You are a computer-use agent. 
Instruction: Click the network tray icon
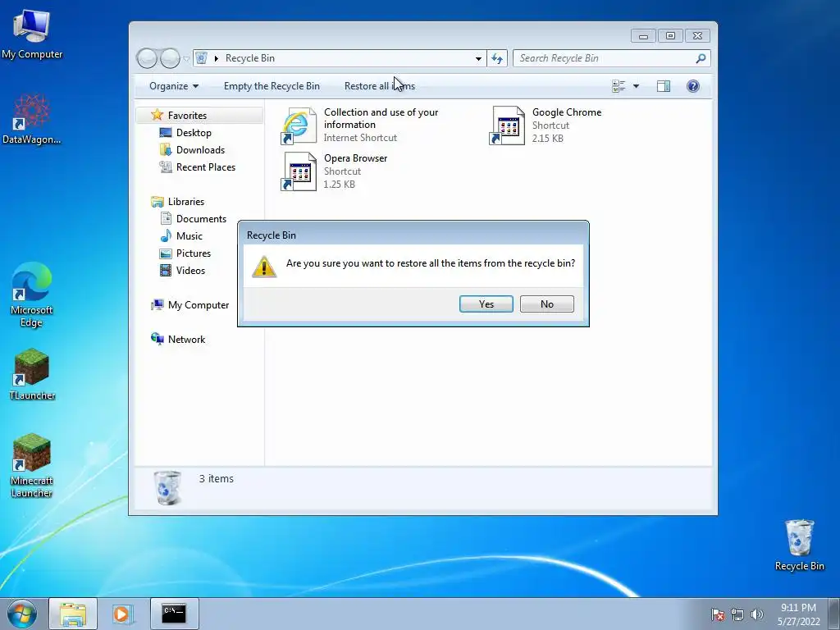[x=737, y=614]
